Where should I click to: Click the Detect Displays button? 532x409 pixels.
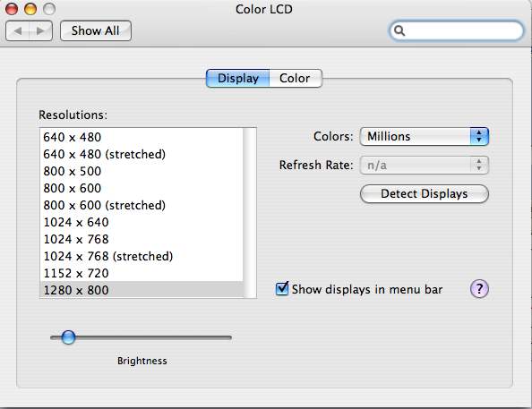[x=425, y=194]
